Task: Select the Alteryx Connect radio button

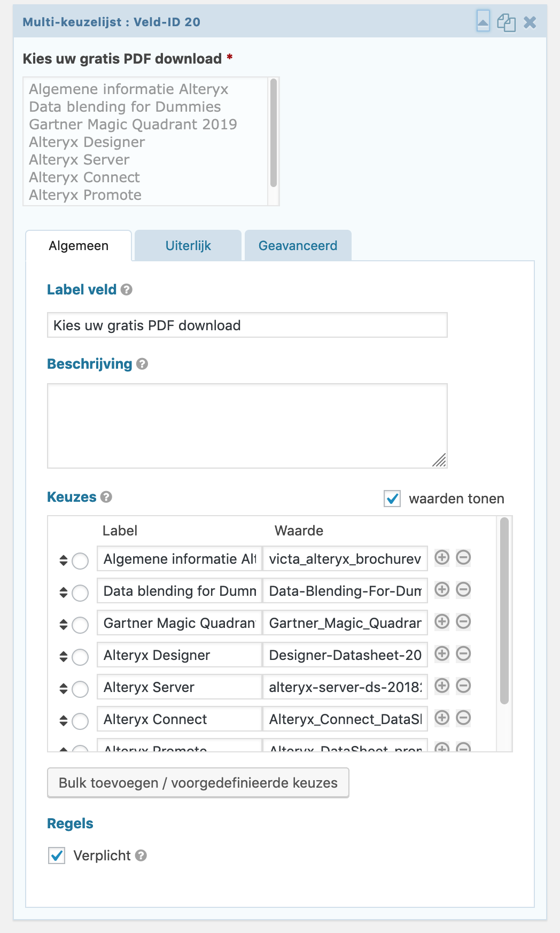Action: (x=80, y=721)
